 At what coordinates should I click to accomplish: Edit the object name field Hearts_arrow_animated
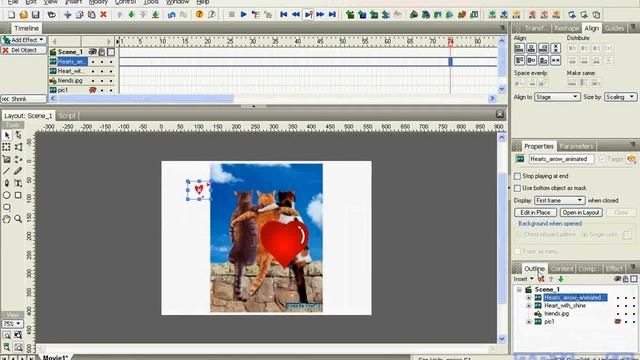point(561,159)
